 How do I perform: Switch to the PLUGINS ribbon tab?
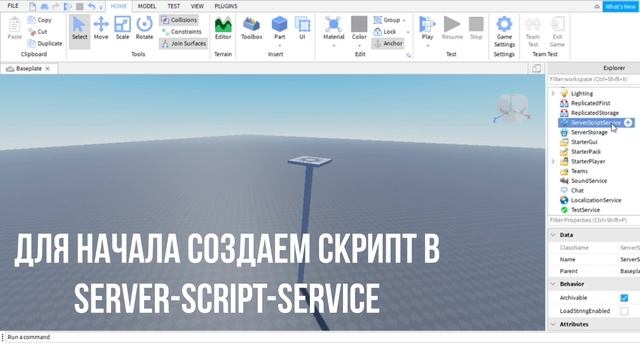pyautogui.click(x=226, y=6)
